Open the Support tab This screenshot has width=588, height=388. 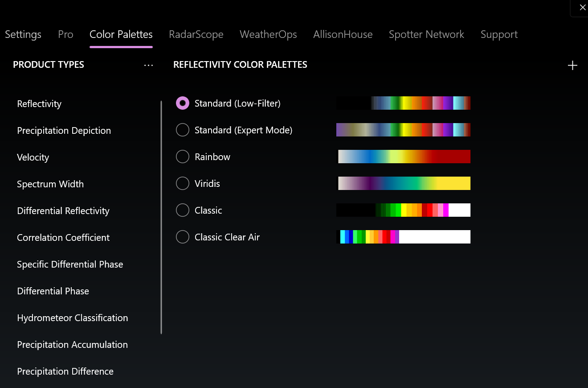pos(499,34)
